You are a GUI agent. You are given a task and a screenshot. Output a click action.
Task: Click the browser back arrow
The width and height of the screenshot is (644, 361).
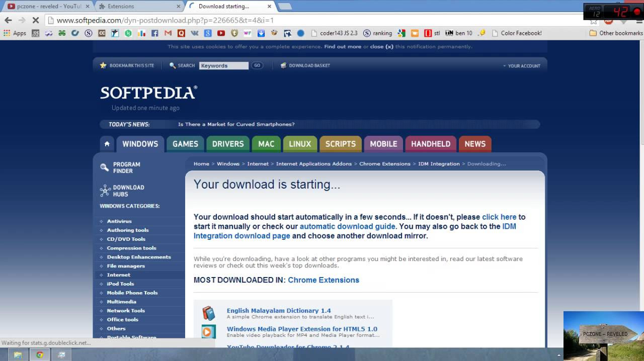(8, 20)
